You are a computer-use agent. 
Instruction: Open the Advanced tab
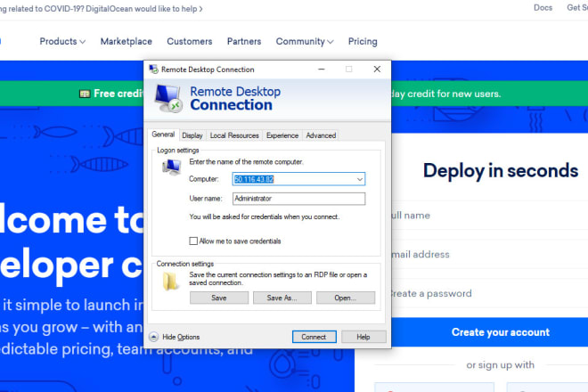(x=321, y=135)
